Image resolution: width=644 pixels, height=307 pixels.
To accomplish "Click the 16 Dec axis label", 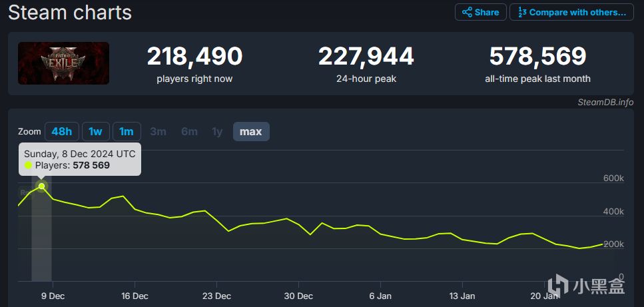I will 135,296.
